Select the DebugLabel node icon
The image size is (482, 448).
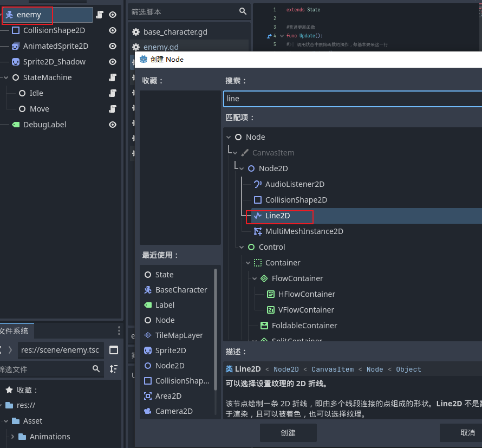16,125
